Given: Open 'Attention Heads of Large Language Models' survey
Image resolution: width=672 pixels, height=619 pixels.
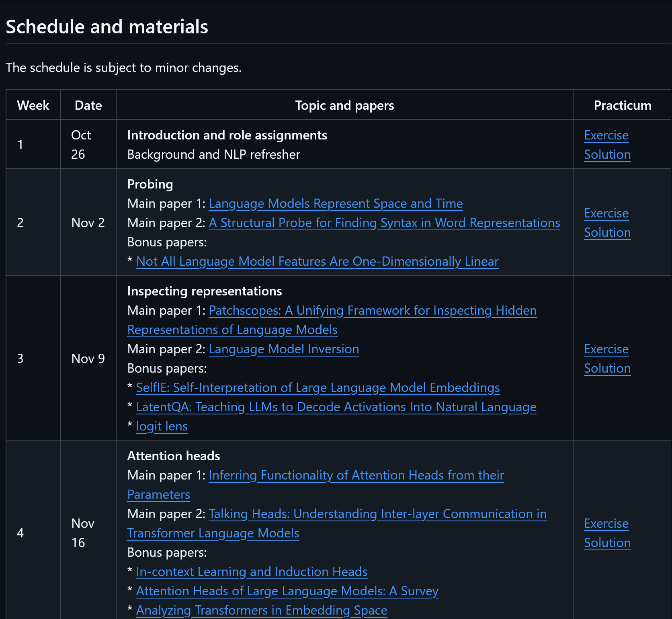Looking at the screenshot, I should pos(287,591).
